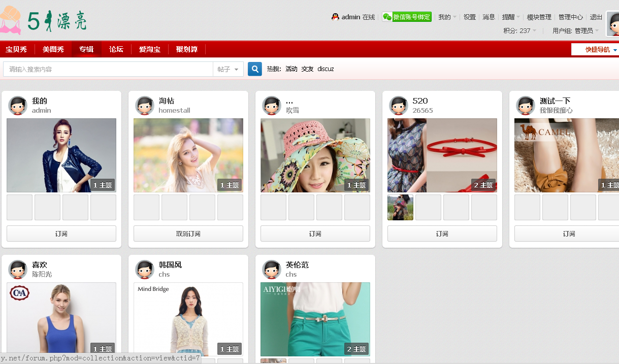This screenshot has width=619, height=364.
Task: Switch to the 论坛 tab
Action: 116,49
